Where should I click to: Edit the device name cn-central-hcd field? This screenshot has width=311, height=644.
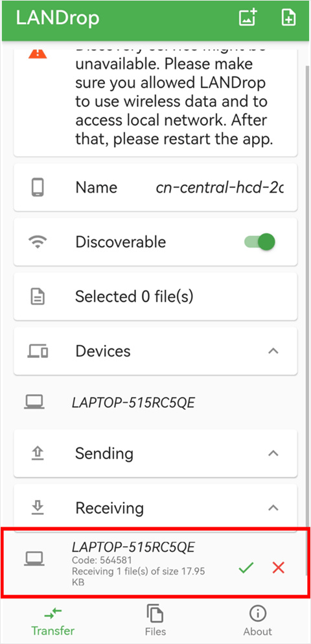coord(220,187)
